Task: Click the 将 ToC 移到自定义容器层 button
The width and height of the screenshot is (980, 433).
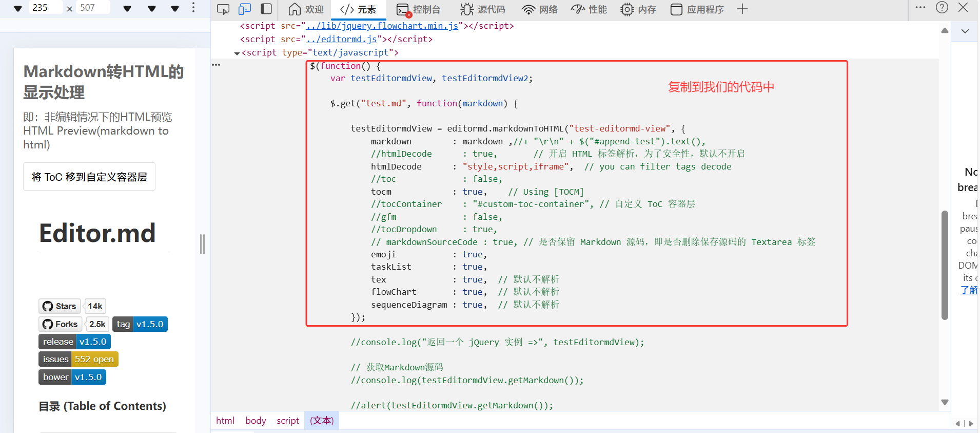Action: pos(89,177)
